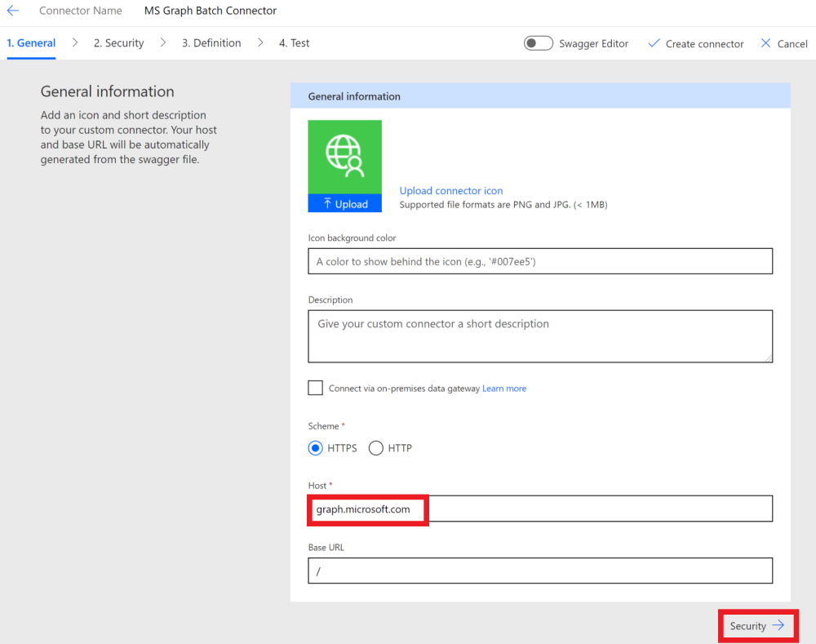This screenshot has width=816, height=644.
Task: Open the 3. Definition tab
Action: point(211,43)
